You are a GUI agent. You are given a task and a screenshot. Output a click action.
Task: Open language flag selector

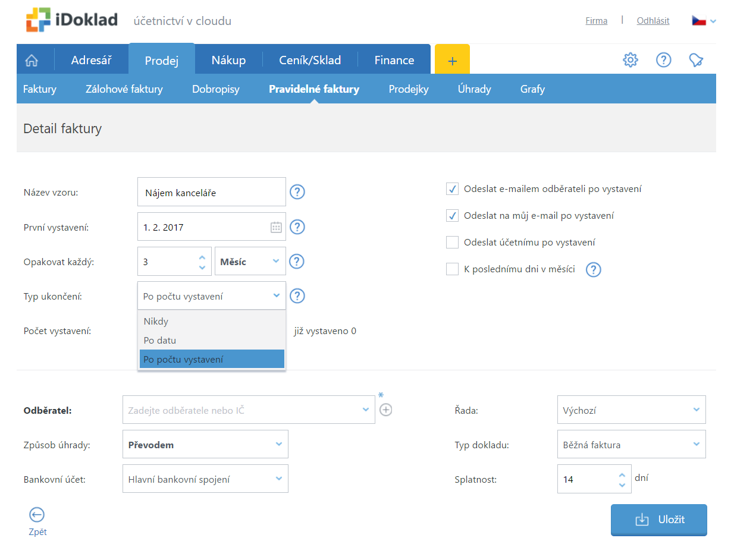tap(704, 21)
